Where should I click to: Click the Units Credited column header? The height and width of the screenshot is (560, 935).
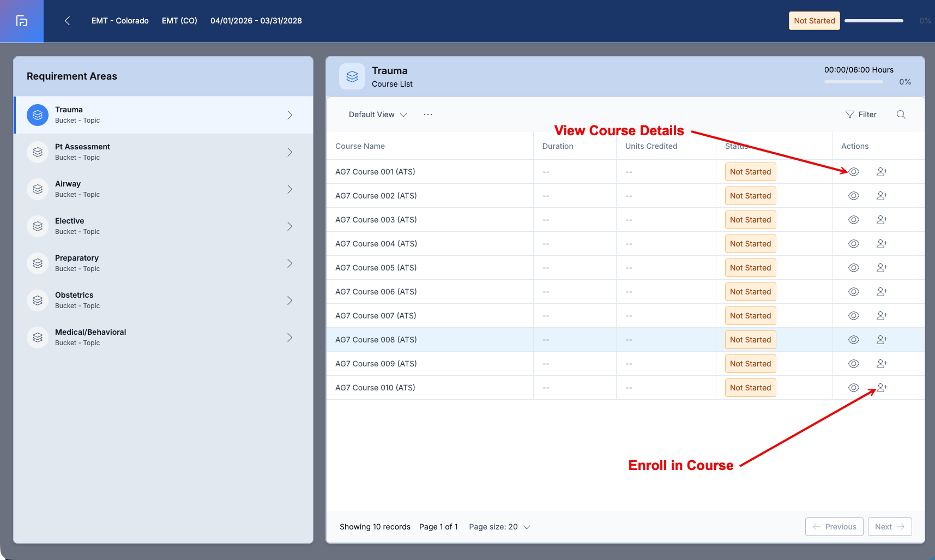point(651,146)
